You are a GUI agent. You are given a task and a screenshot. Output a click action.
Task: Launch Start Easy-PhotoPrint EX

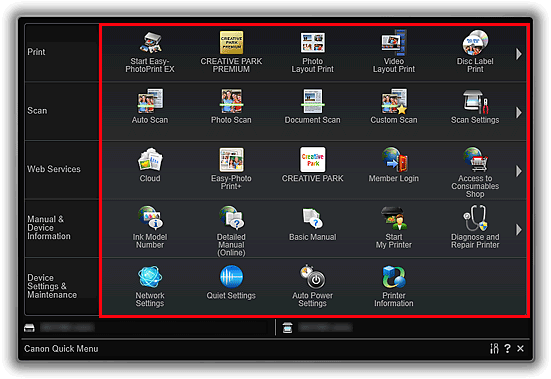150,52
